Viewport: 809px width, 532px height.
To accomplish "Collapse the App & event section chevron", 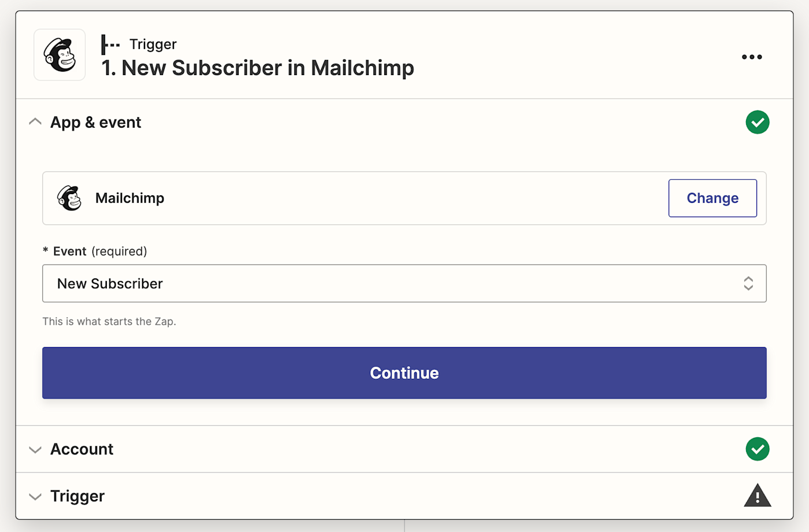I will tap(35, 122).
